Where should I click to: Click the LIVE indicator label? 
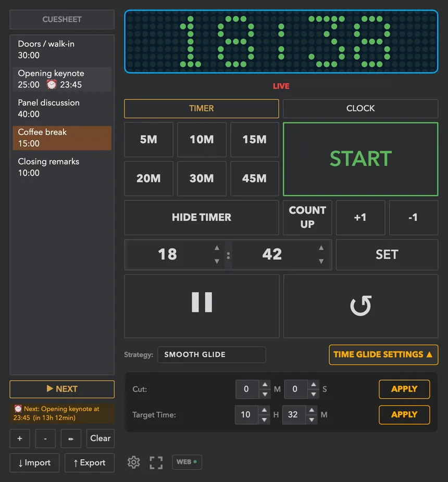click(x=281, y=86)
